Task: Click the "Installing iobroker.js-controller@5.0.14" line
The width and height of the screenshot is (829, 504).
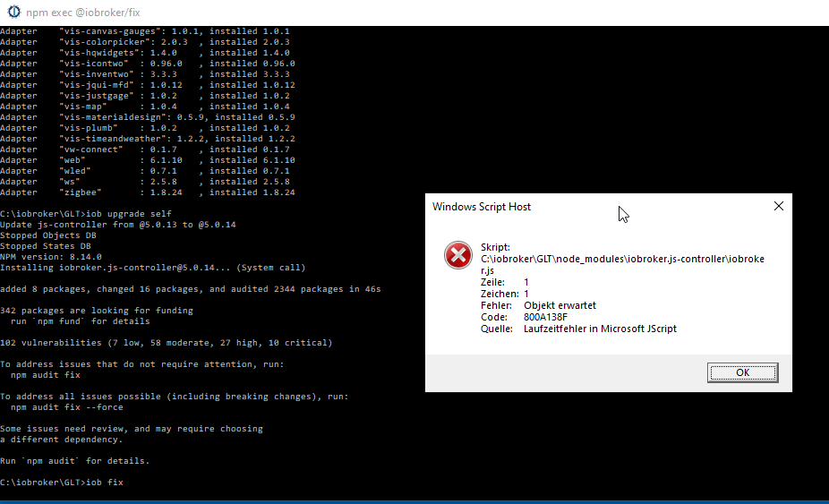Action: 153,268
